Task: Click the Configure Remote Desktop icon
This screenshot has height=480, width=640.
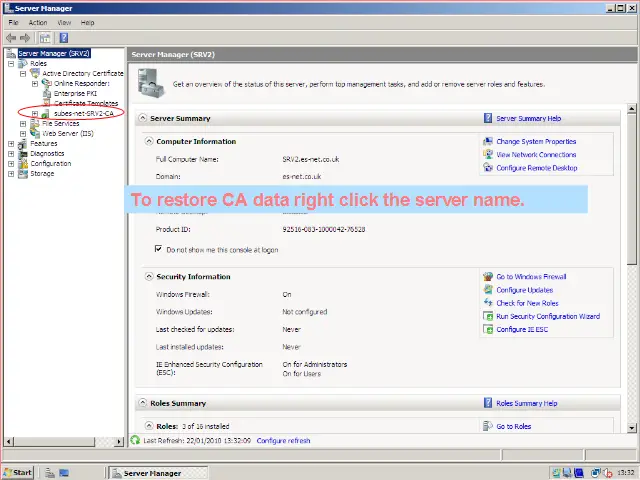Action: click(x=488, y=167)
